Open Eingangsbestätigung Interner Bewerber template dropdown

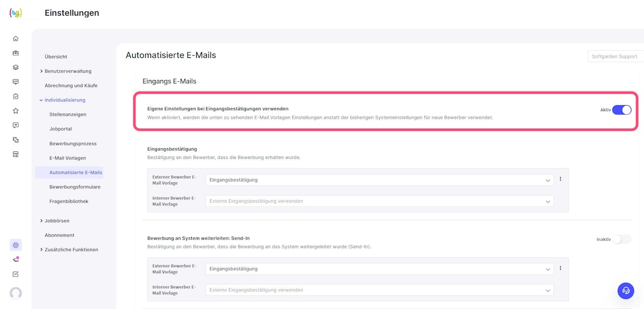point(379,201)
